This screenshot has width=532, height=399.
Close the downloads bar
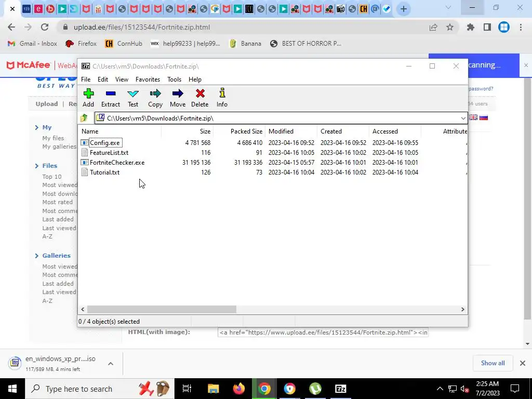[523, 363]
